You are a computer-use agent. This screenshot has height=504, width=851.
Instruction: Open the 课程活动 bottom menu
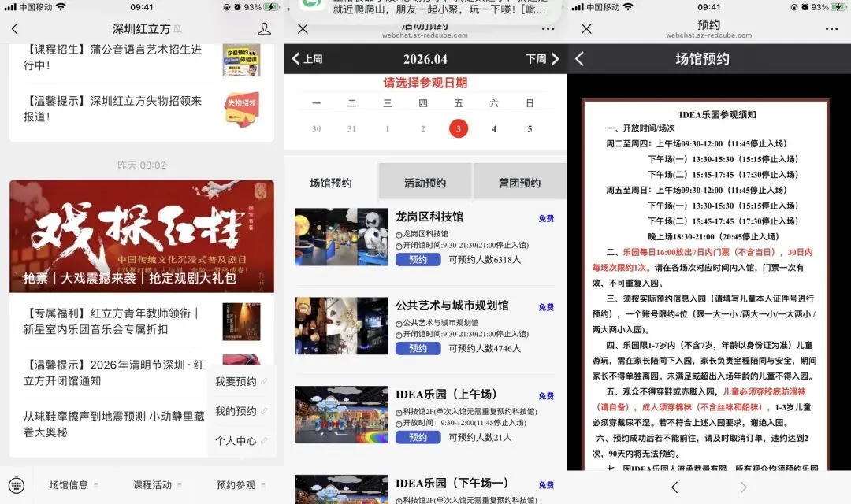click(x=158, y=484)
